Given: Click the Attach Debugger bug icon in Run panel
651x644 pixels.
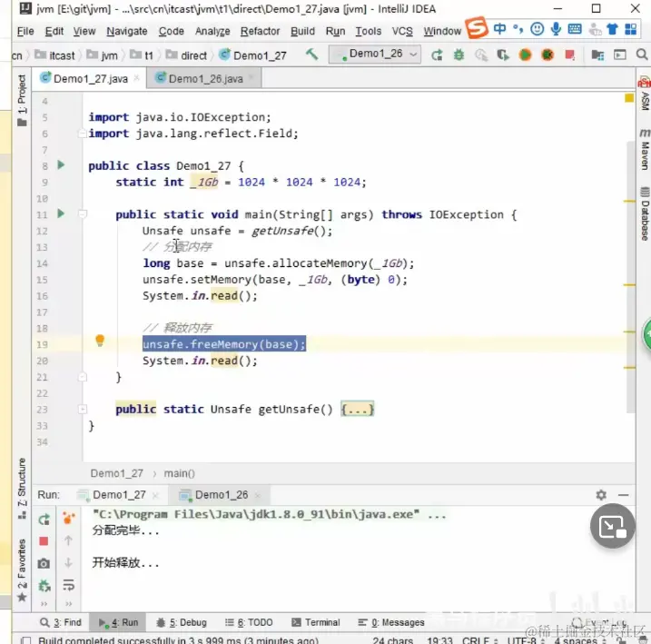Looking at the screenshot, I should 44,586.
